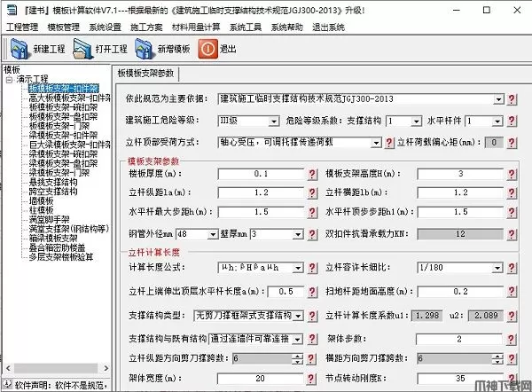The height and width of the screenshot is (392, 532).
Task: Click the 横距方向剪刀撑跨数 spinner arrows
Action: (x=497, y=358)
